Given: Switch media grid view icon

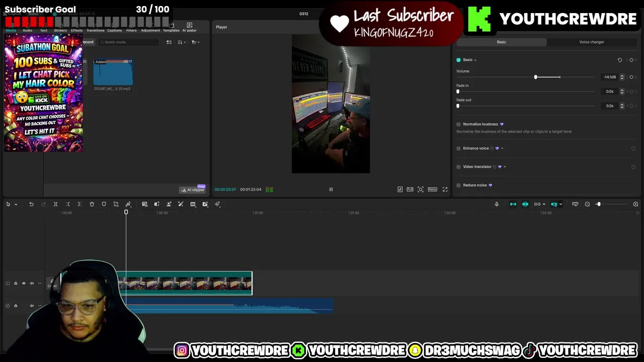Looking at the screenshot, I should pyautogui.click(x=169, y=42).
